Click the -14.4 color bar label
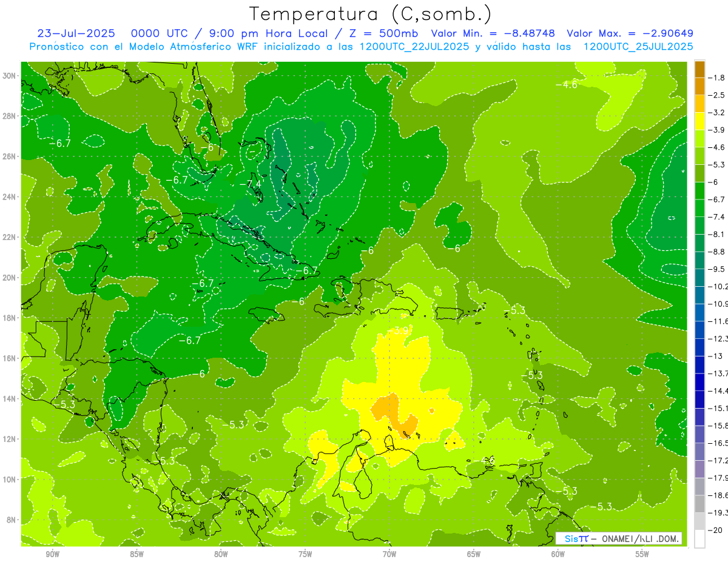 click(718, 391)
